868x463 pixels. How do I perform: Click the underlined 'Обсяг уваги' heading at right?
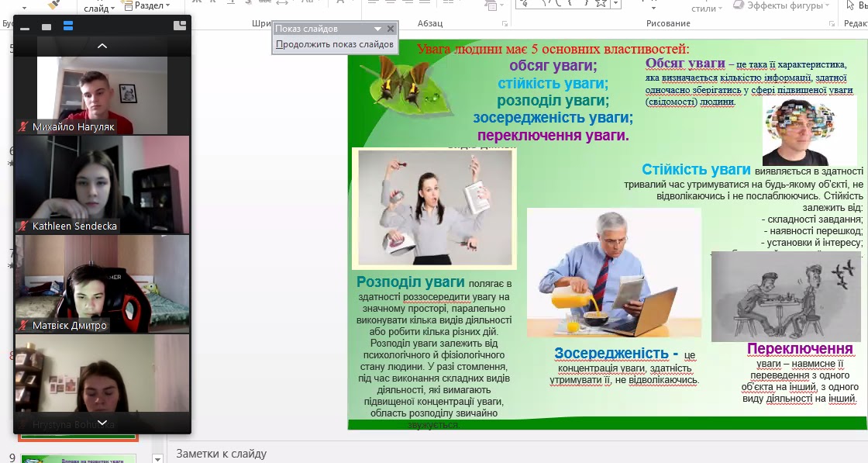tap(685, 63)
